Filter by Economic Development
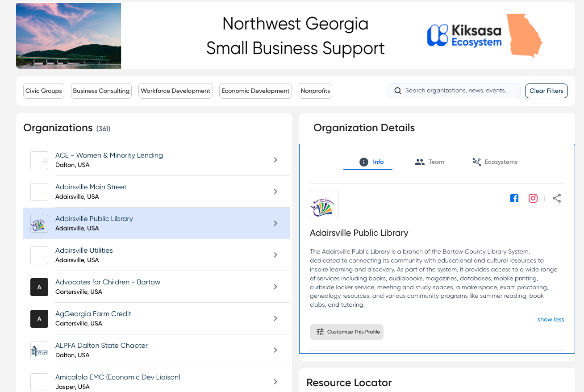 (255, 91)
